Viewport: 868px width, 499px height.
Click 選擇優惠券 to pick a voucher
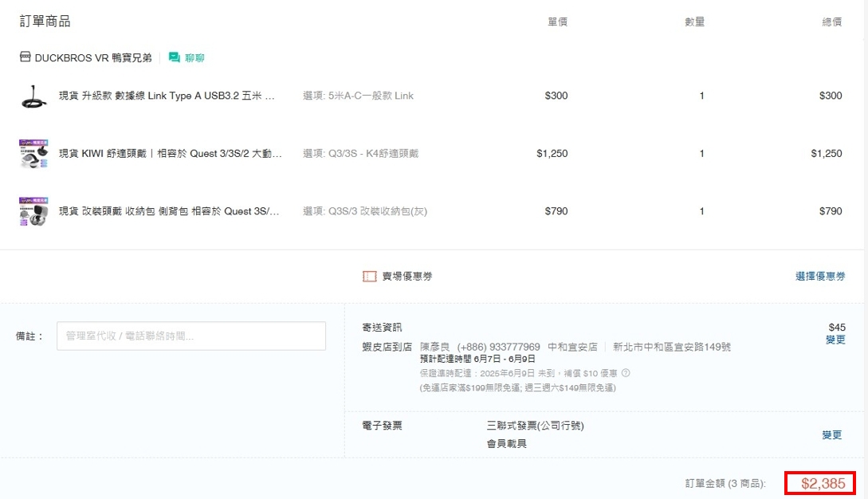[x=820, y=277]
